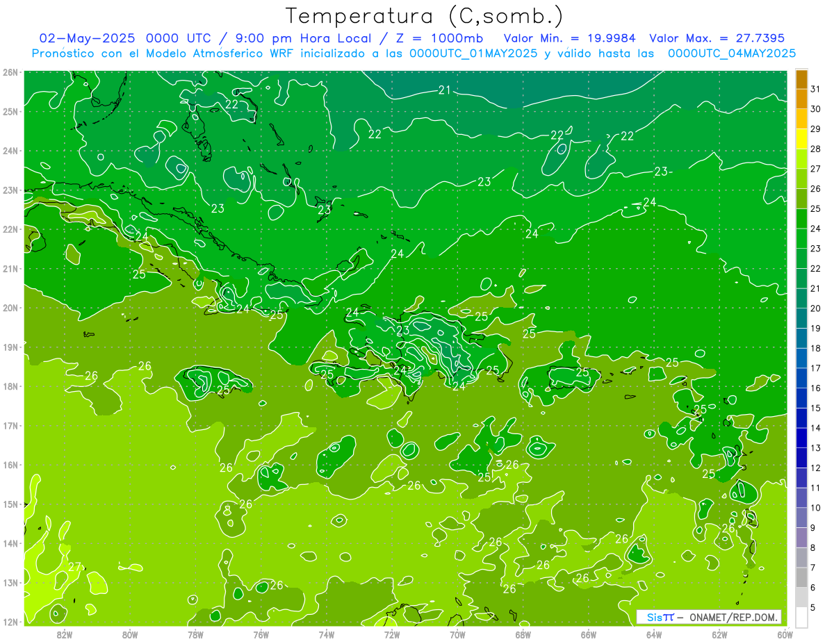
Task: Click the 20 value on the color scale
Action: 815,308
